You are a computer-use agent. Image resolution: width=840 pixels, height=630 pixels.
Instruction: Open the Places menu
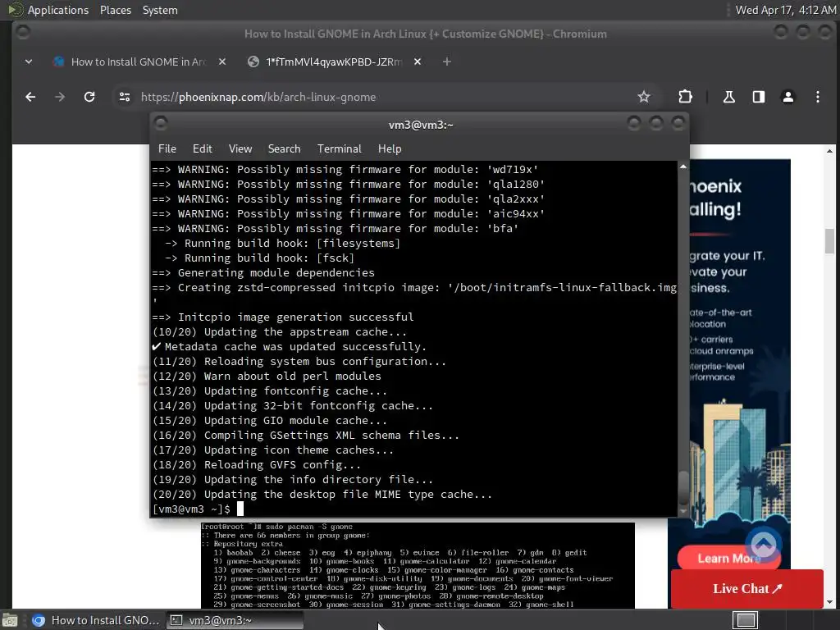[115, 10]
